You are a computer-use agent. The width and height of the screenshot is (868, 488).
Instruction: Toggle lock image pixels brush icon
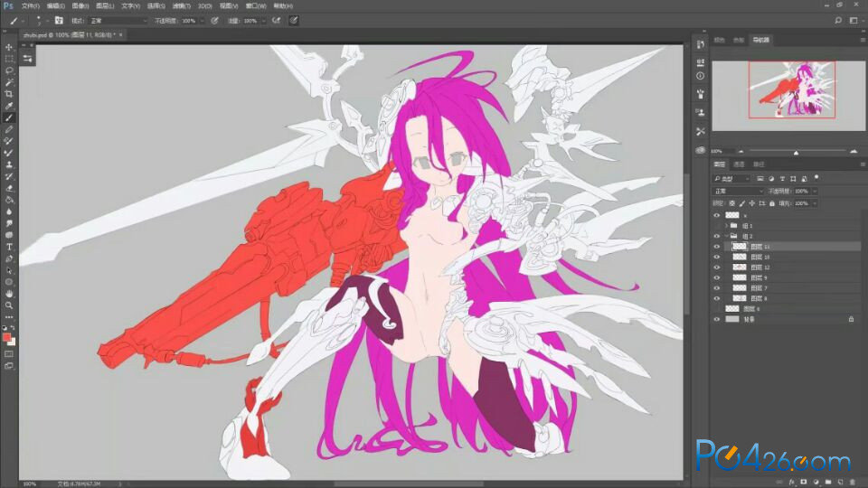click(742, 203)
